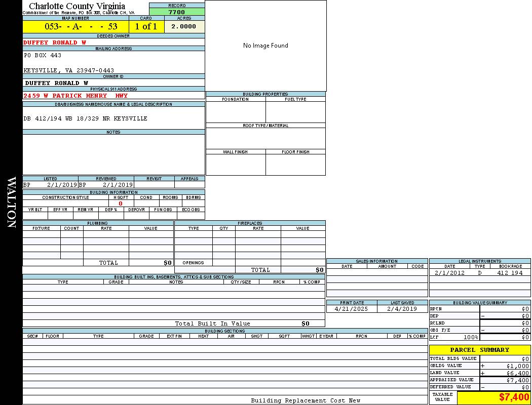Click the card '1 of 1' cell
The height and width of the screenshot is (405, 532).
146,27
